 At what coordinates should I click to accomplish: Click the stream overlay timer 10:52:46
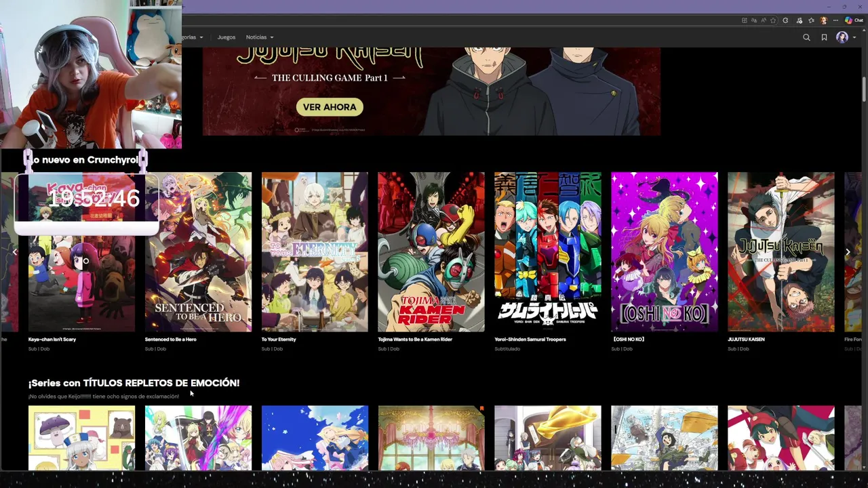point(94,198)
